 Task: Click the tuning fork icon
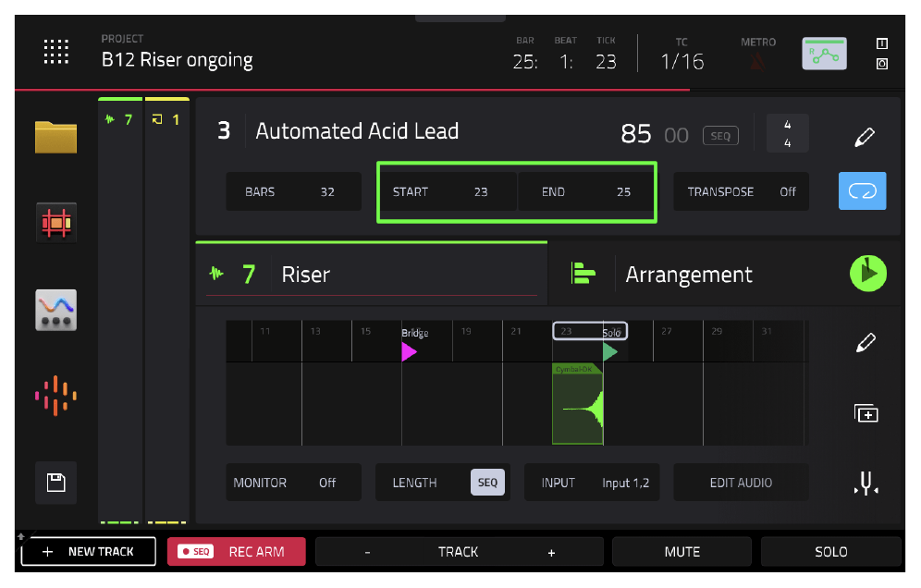(866, 483)
